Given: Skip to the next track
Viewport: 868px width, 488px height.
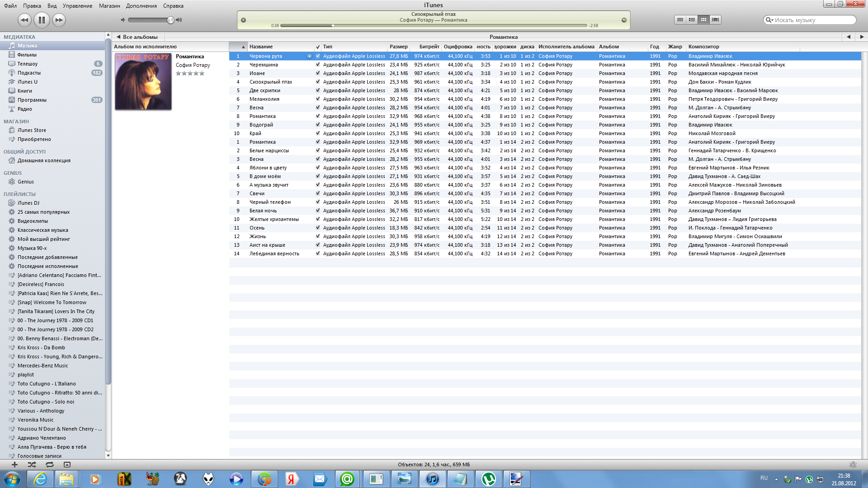Looking at the screenshot, I should pyautogui.click(x=59, y=20).
